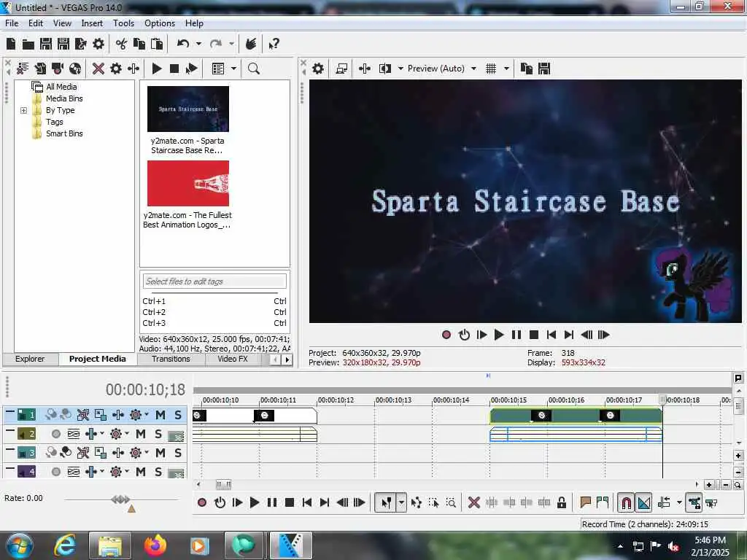The image size is (747, 560).
Task: Open Internet Explorer from the taskbar
Action: (x=65, y=545)
